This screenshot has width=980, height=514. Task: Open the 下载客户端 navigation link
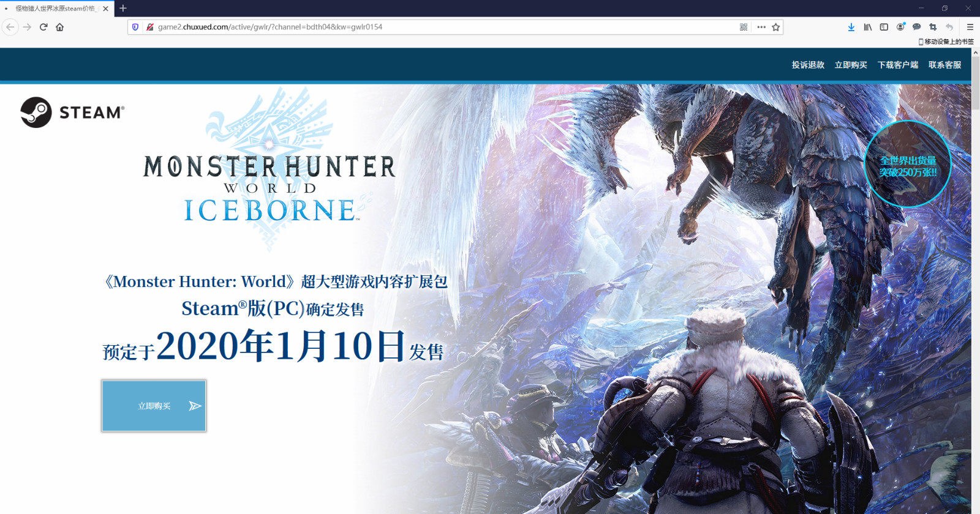(x=898, y=65)
